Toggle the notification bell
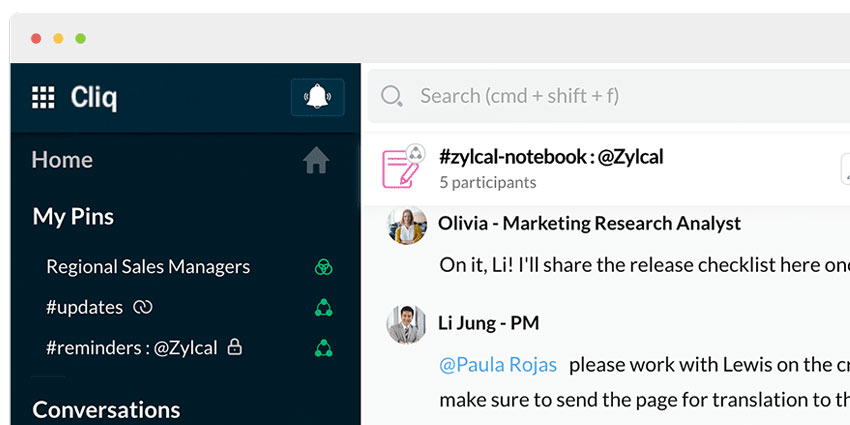 (x=317, y=97)
